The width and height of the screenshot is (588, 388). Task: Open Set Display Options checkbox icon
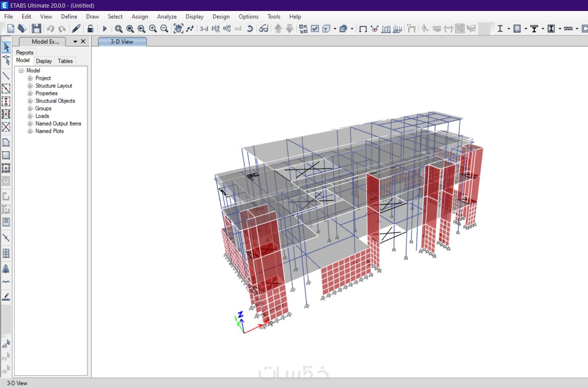pos(315,28)
